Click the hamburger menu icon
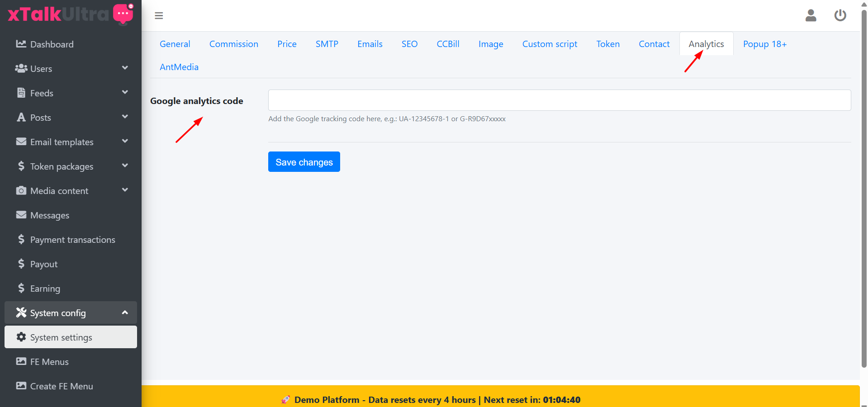The image size is (868, 407). click(x=159, y=16)
